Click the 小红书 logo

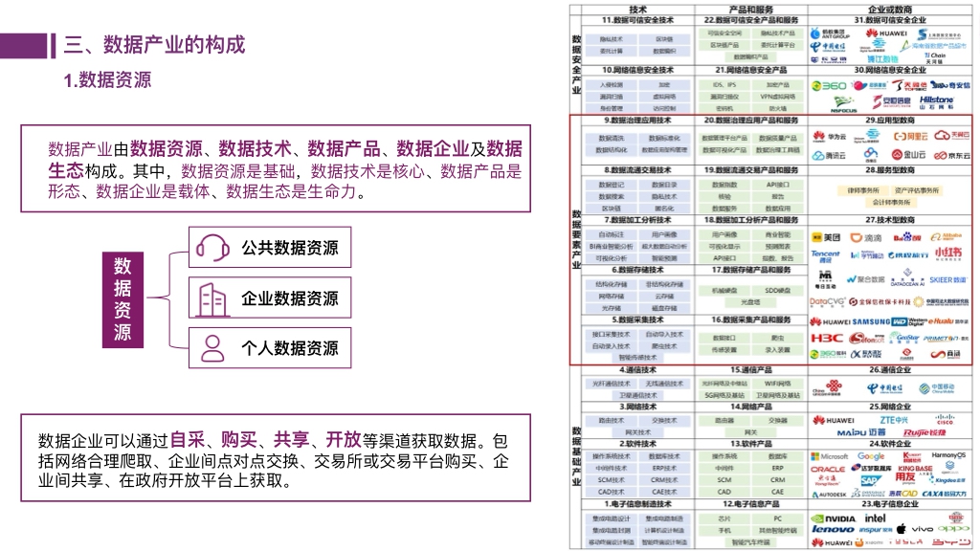[x=948, y=253]
